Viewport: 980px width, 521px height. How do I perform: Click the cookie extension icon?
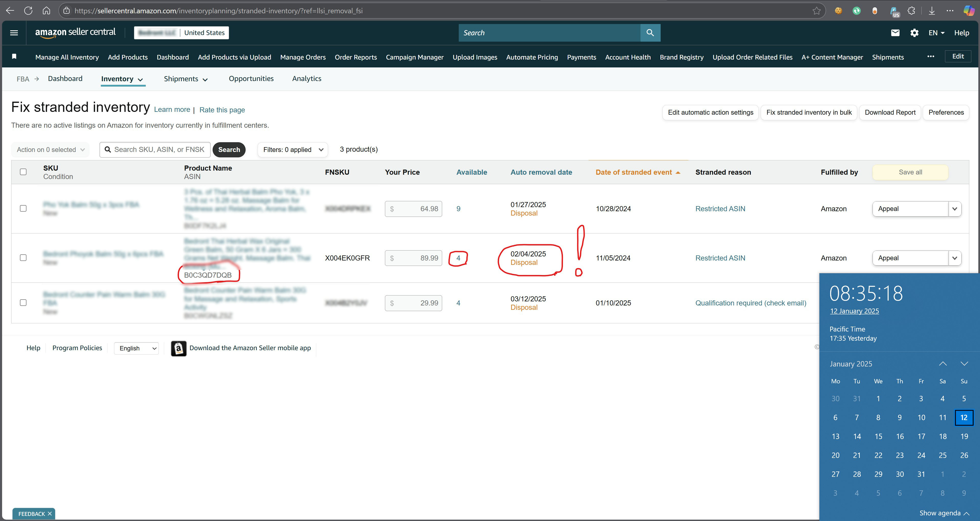point(839,11)
